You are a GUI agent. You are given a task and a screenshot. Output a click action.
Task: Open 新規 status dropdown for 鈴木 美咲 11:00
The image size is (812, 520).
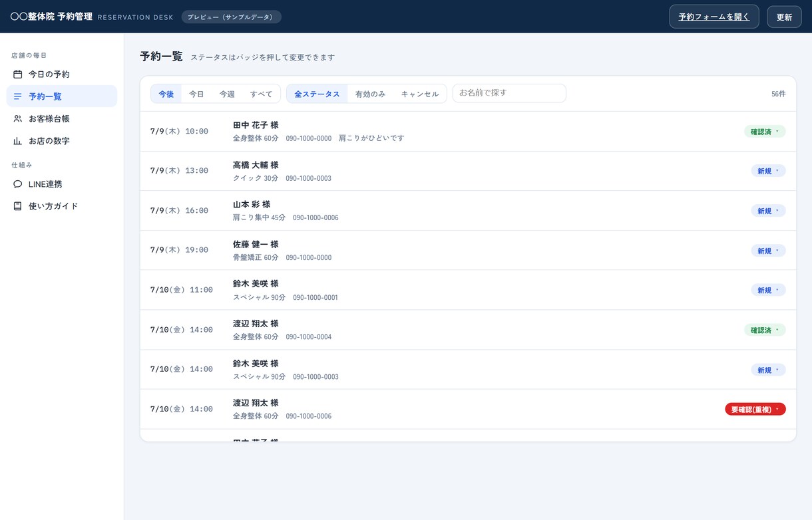(768, 290)
